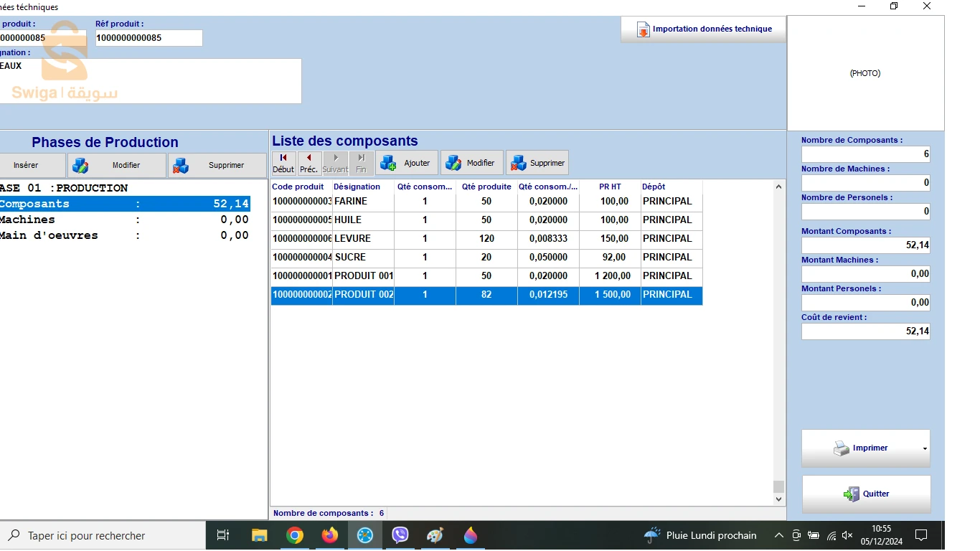Screen dimensions: 980x551
Task: Click Importation données technique button
Action: click(703, 29)
